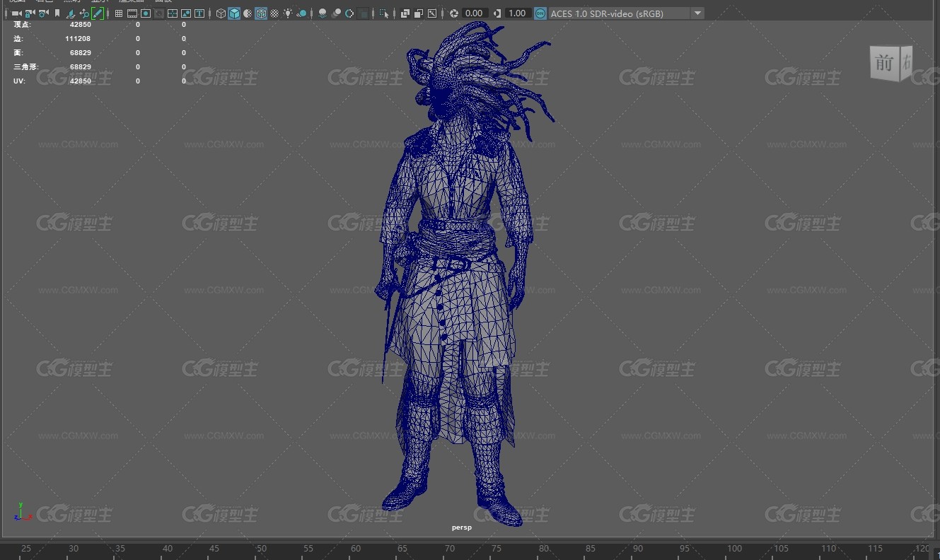
Task: Click the 顶点 vertex count 42850
Action: point(81,25)
